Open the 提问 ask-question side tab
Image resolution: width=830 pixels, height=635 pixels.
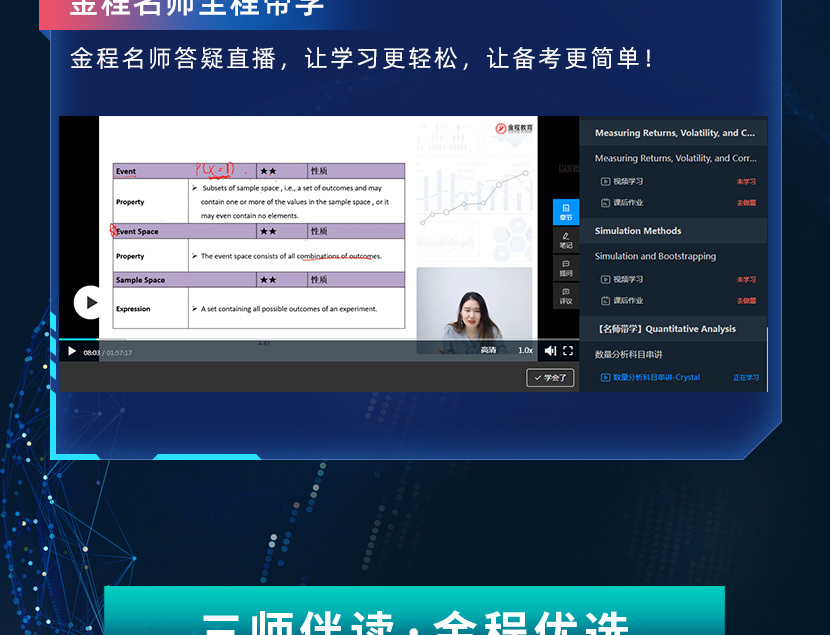(x=566, y=268)
